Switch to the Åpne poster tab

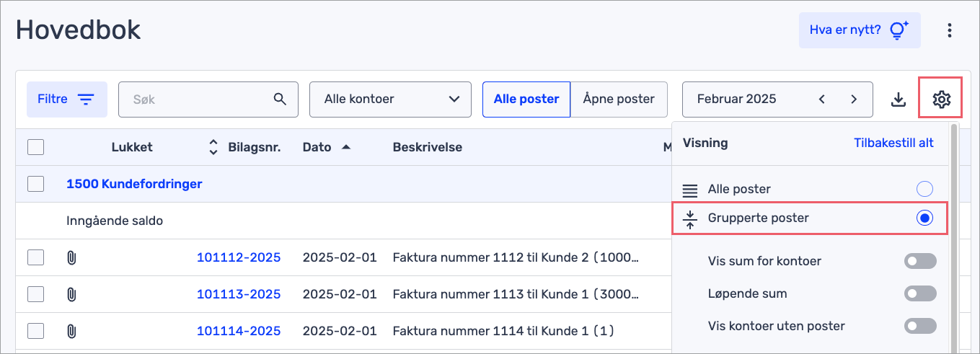[x=619, y=99]
